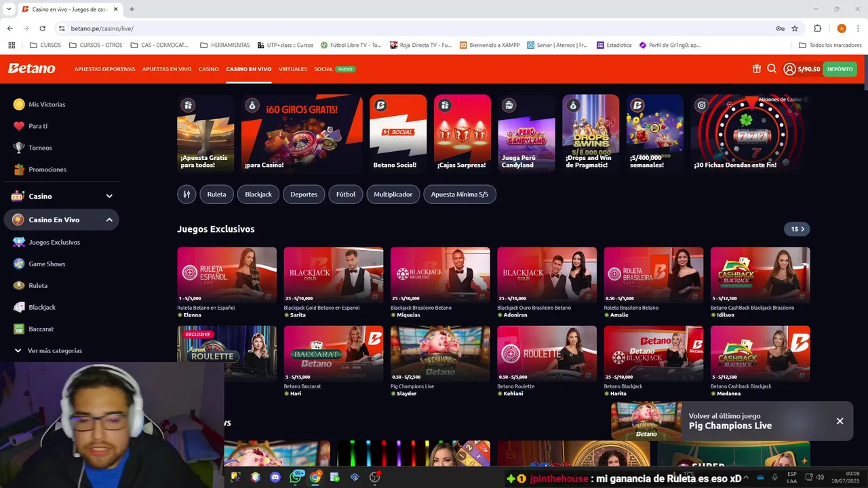The height and width of the screenshot is (488, 868).
Task: Close the Volver al último juego popup
Action: [x=840, y=421]
